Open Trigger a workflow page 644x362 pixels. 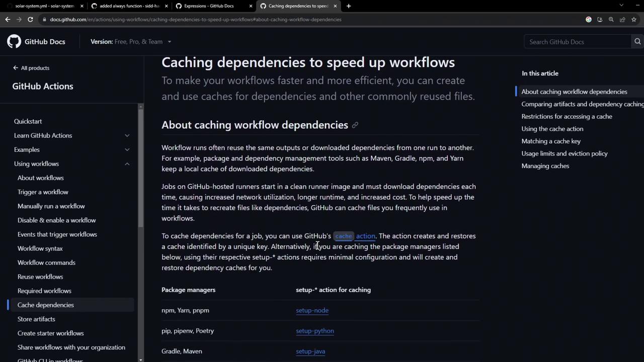[43, 192]
